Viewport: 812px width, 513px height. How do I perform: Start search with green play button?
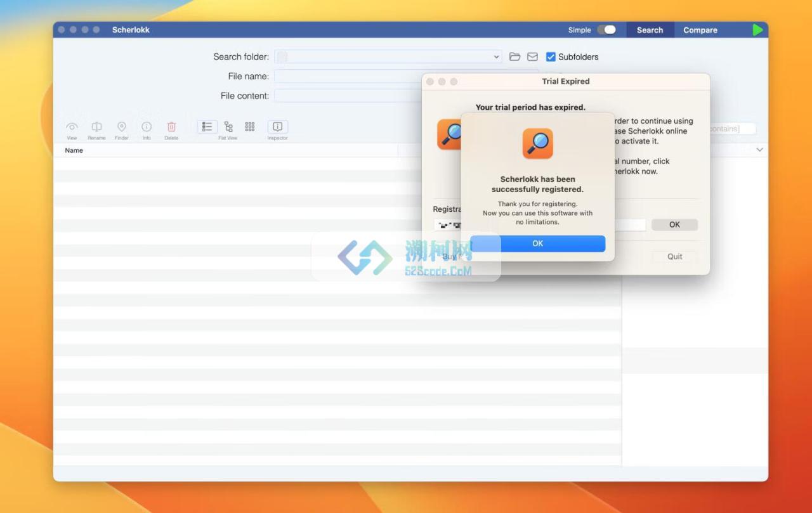757,30
